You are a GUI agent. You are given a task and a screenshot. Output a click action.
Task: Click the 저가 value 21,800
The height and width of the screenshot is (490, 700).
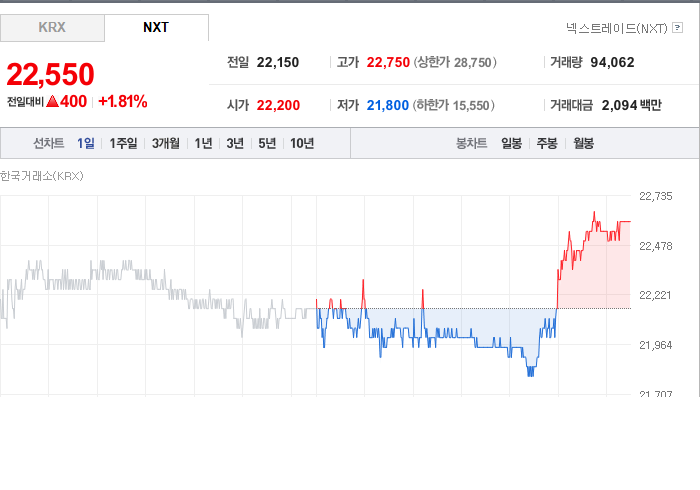(x=388, y=105)
